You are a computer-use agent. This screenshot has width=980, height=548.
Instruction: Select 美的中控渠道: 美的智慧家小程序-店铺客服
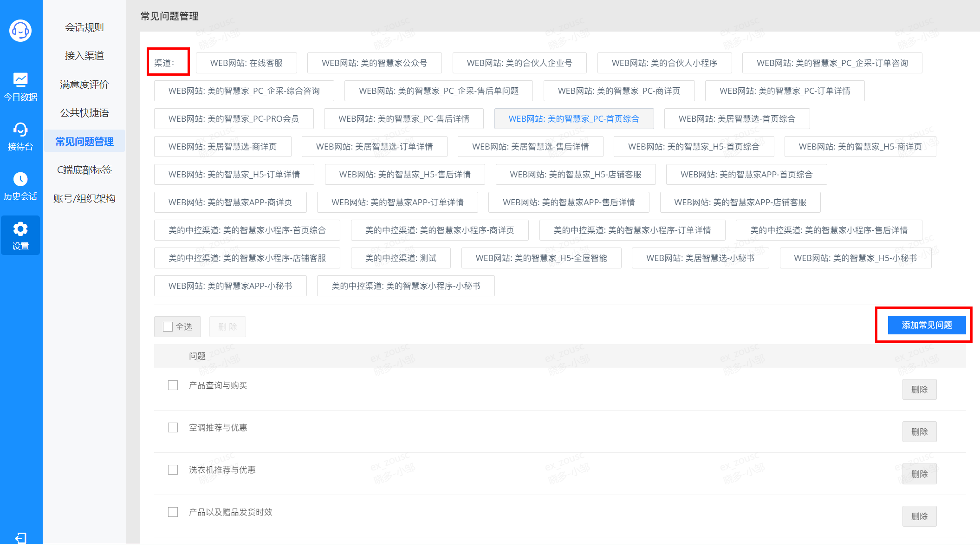(247, 258)
